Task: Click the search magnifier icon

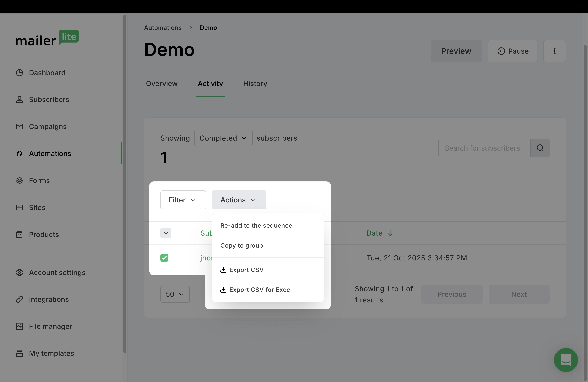Action: [540, 148]
